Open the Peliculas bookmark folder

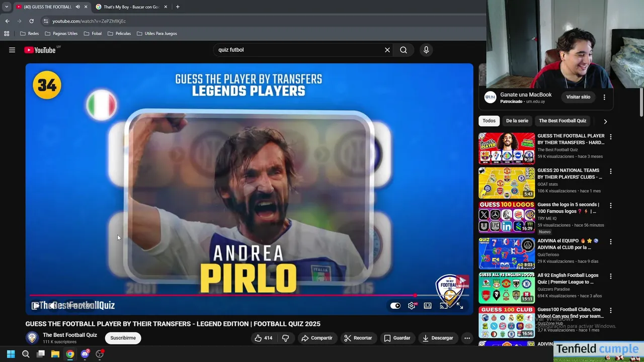(119, 33)
